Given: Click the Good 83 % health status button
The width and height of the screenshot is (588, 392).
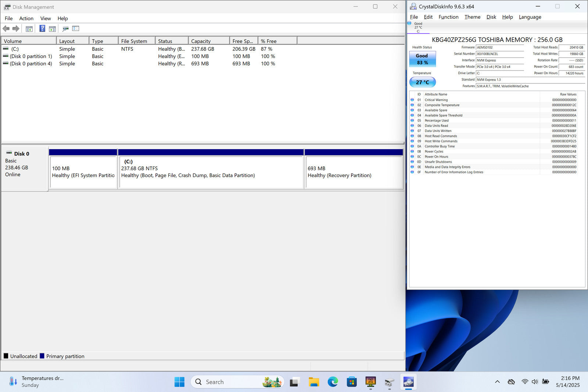Looking at the screenshot, I should tap(422, 59).
